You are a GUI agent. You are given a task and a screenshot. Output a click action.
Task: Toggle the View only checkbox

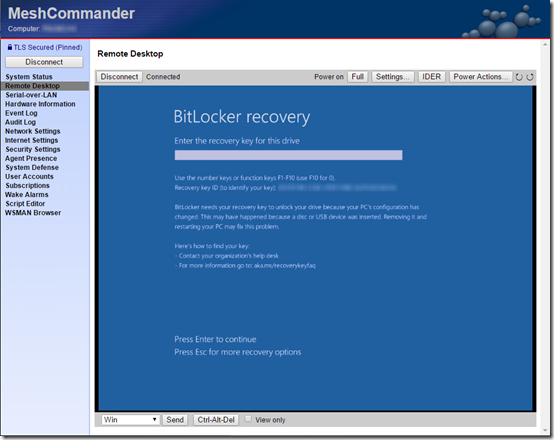(248, 419)
